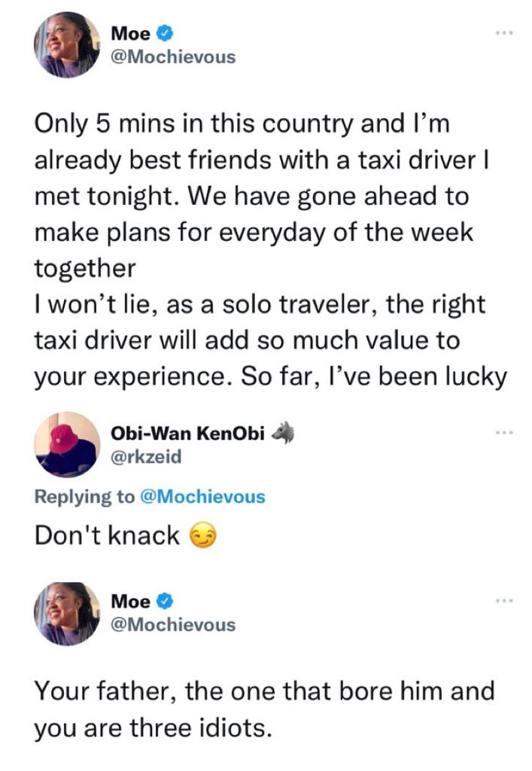Screen dimensions: 532x771
Task: Click the 'Moe' display name on the first tweet
Action: [129, 33]
